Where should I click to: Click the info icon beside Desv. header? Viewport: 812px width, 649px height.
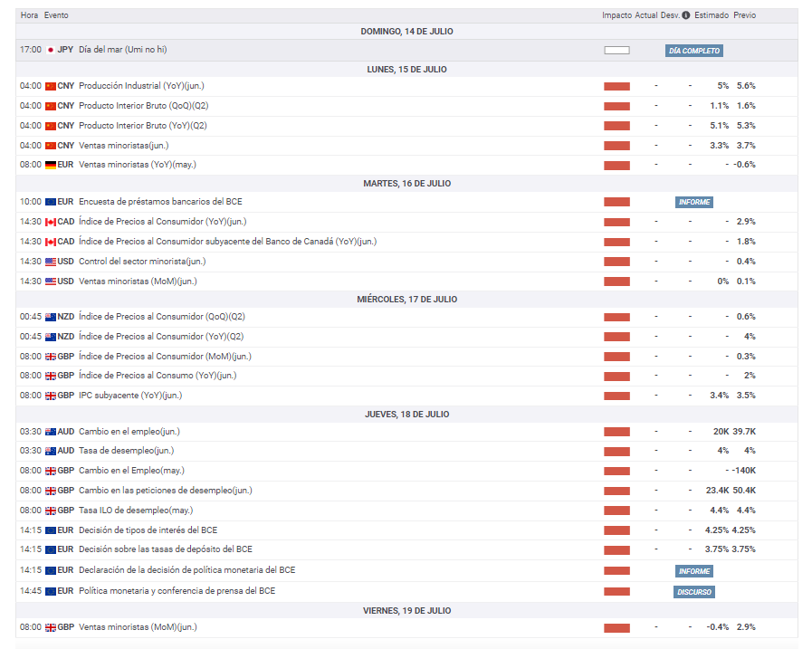[685, 15]
